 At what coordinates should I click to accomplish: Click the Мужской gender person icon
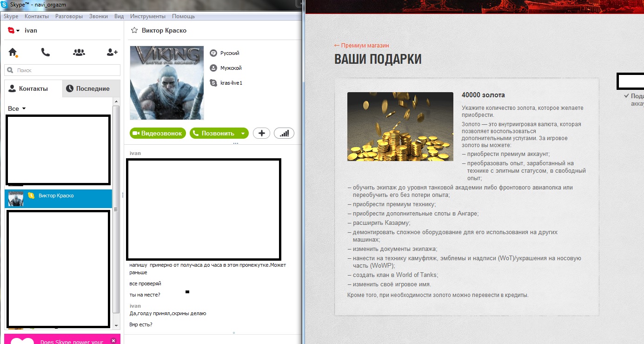[213, 68]
